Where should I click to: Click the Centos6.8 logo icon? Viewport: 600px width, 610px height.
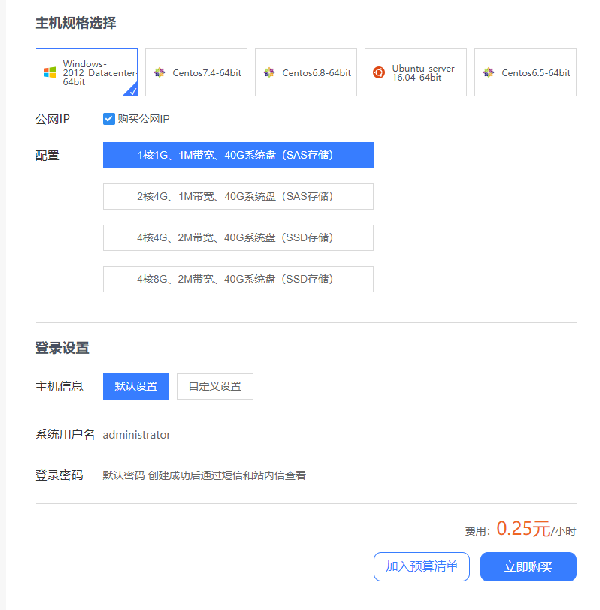(x=269, y=72)
